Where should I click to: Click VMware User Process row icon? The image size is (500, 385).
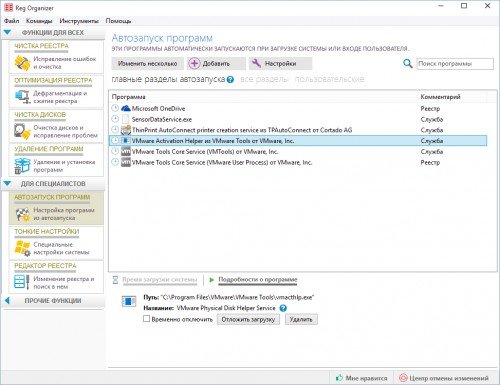click(x=126, y=162)
